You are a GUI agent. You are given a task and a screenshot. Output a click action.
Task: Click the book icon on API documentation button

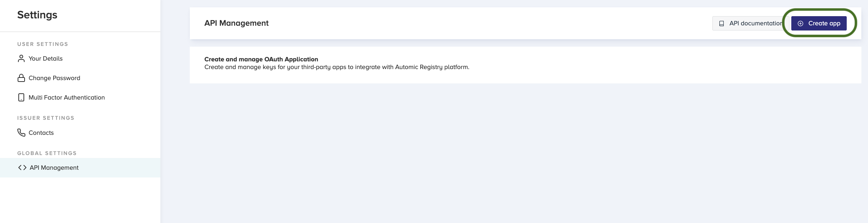[722, 24]
